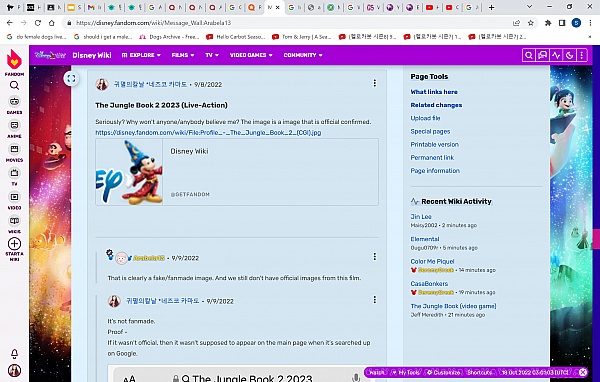Open Permanent link
This screenshot has width=600, height=382.
pos(432,157)
